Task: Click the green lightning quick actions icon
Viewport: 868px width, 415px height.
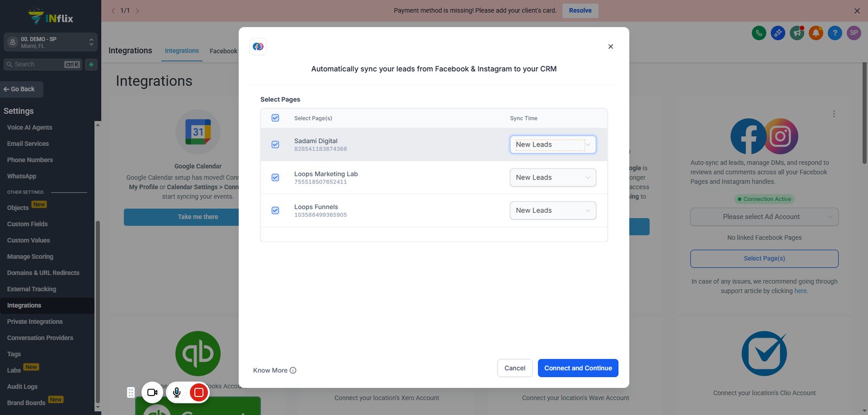Action: pyautogui.click(x=91, y=65)
